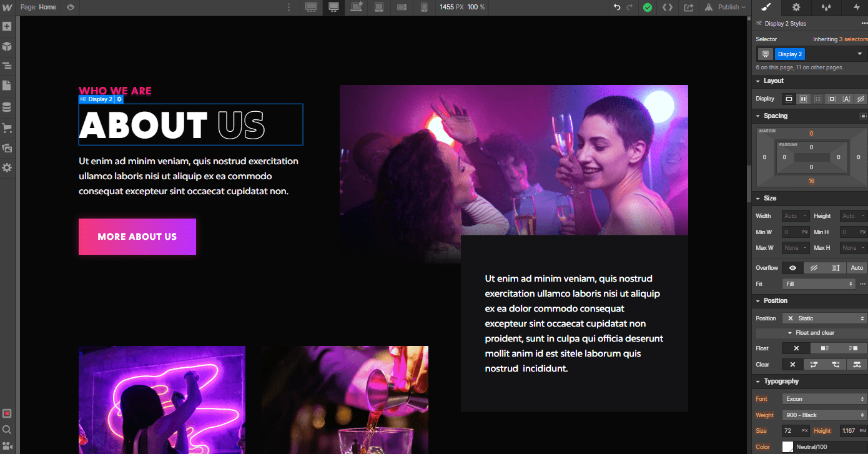Switch to the mobile landscape breakpoint

point(402,7)
